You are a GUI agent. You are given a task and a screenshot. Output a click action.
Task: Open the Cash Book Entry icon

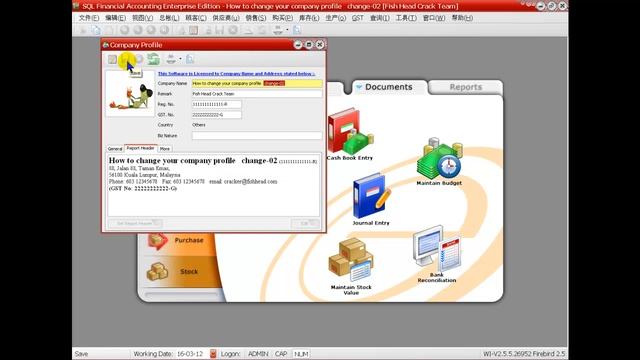pyautogui.click(x=350, y=134)
